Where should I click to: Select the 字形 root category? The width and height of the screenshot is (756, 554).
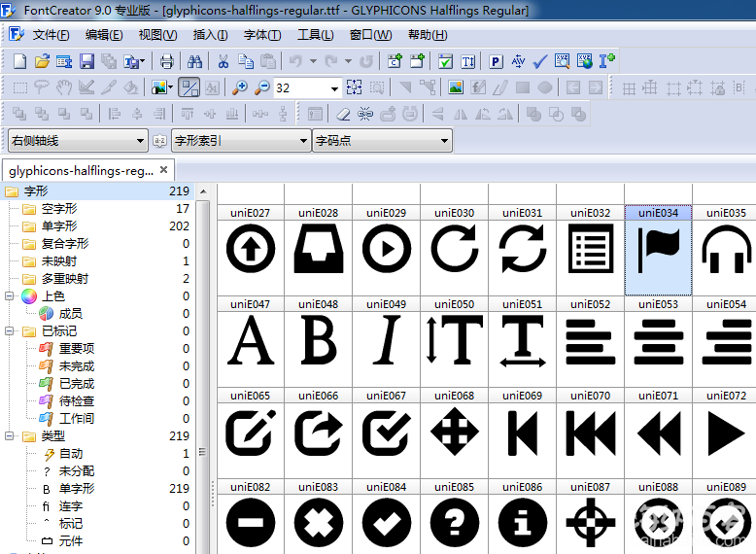pos(98,191)
